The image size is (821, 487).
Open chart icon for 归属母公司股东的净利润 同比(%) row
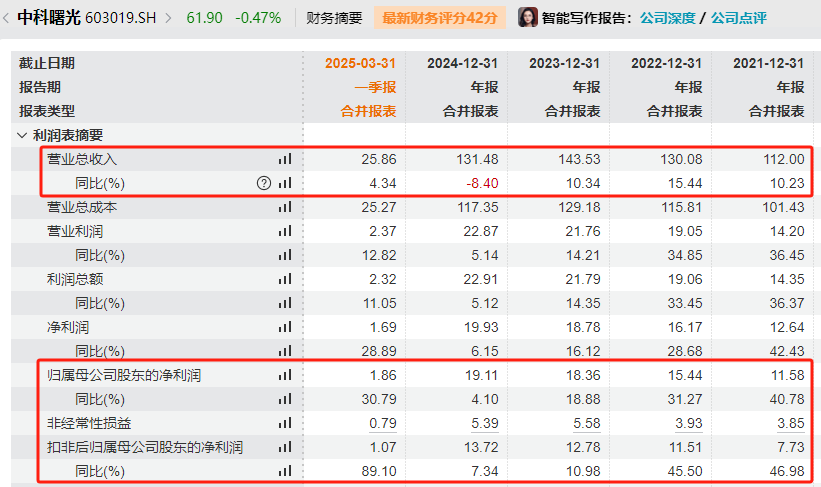(x=285, y=399)
